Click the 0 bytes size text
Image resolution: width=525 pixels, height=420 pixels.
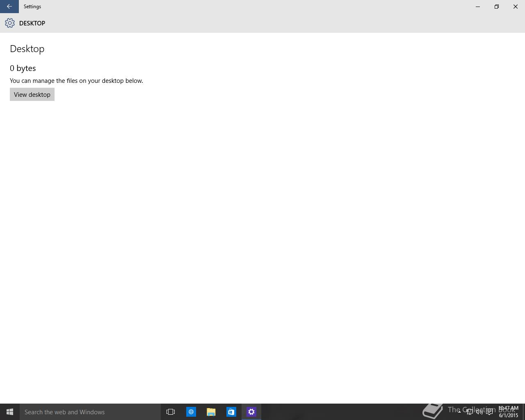[x=23, y=68]
